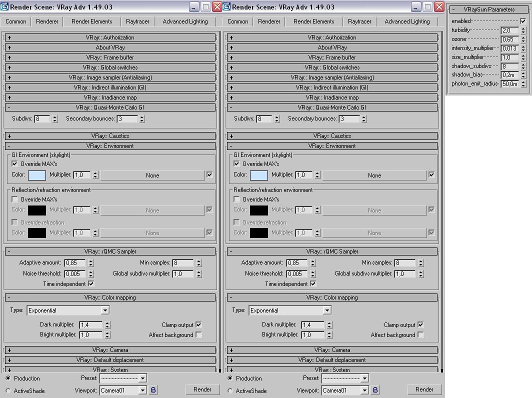Screen dimensions: 532x398
Task: Click Global subdivs multiplier spinner in right window
Action: [x=420, y=274]
